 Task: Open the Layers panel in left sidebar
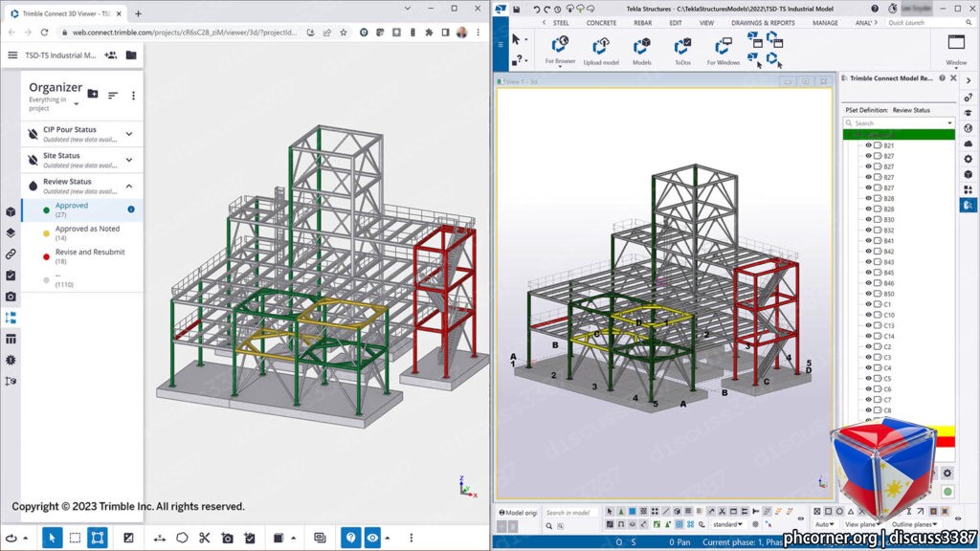11,233
